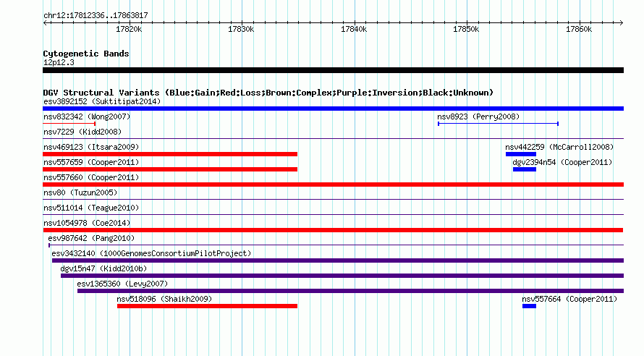Viewport: 644px width, 356px height.
Task: Click the esv3892152 (Suktitipat2014) variant label
Action: click(102, 101)
